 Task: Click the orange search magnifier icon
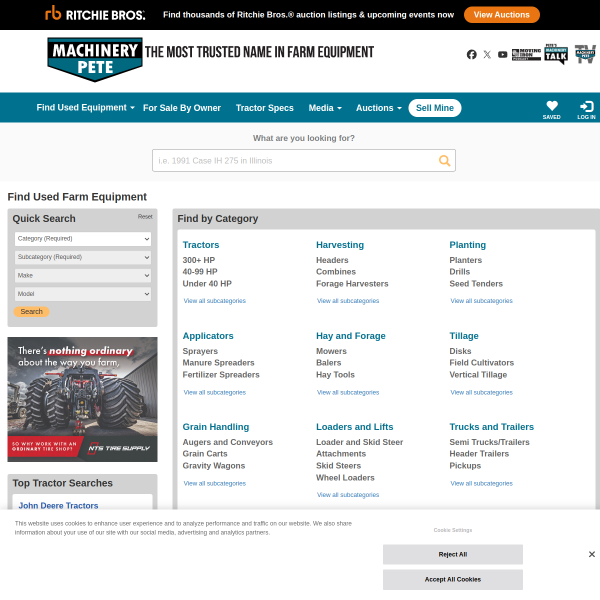444,160
